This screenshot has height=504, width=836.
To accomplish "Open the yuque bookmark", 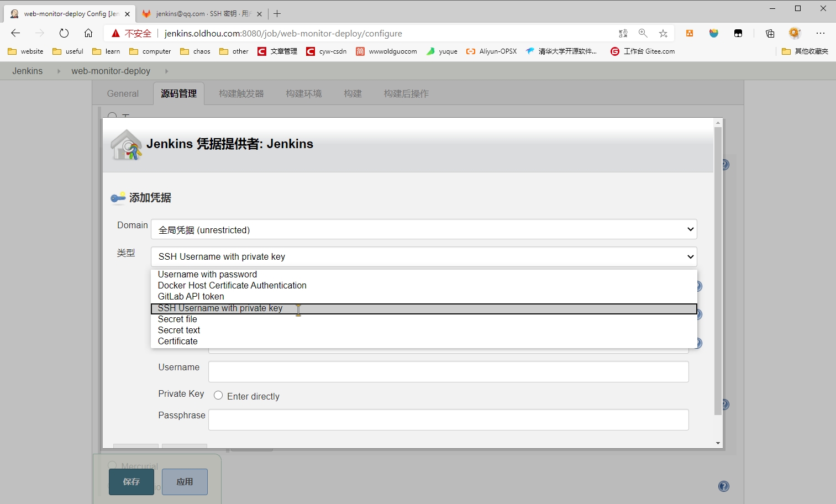I will (441, 51).
